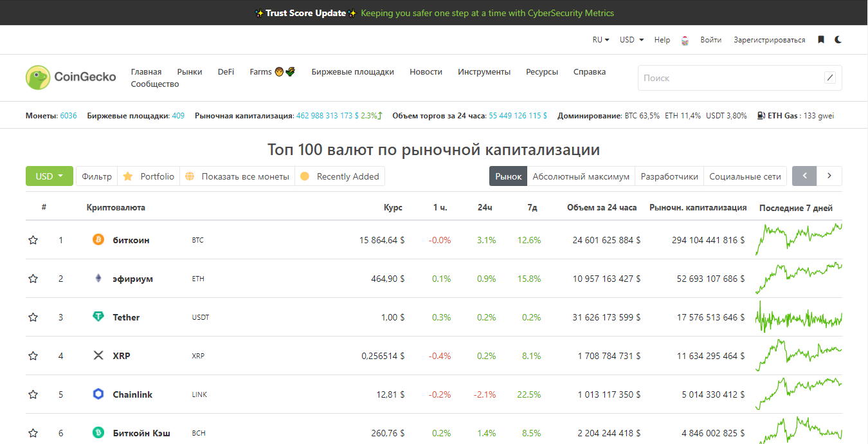The image size is (868, 444).
Task: Open the Help link
Action: [x=662, y=40]
